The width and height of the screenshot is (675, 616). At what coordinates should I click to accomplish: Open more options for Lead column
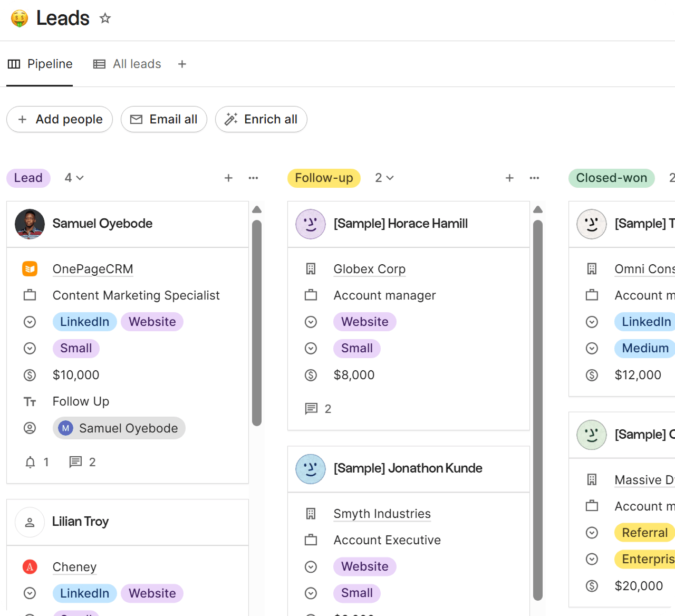pyautogui.click(x=253, y=178)
